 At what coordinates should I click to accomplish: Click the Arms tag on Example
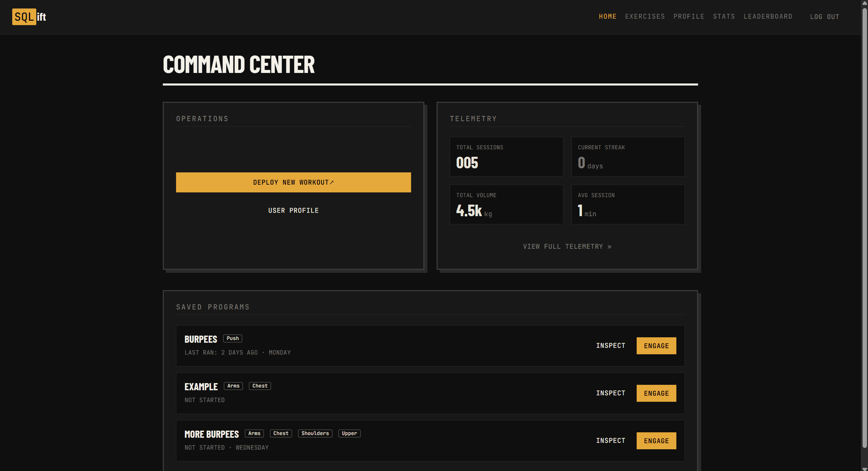pos(233,386)
